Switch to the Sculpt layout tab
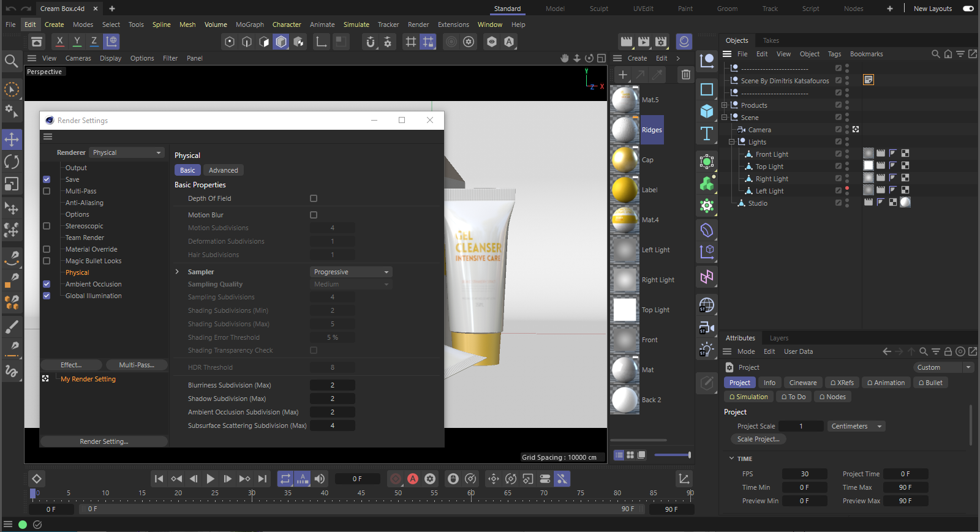Image resolution: width=980 pixels, height=532 pixels. coord(598,9)
